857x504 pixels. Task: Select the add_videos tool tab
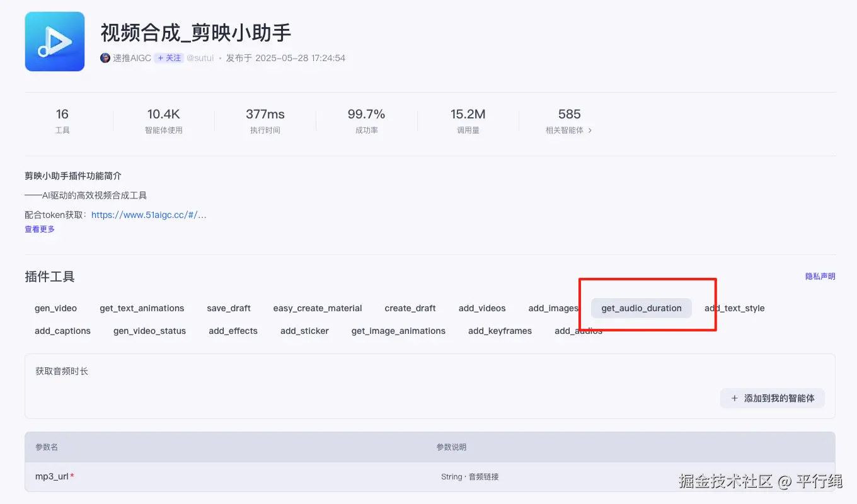(482, 308)
